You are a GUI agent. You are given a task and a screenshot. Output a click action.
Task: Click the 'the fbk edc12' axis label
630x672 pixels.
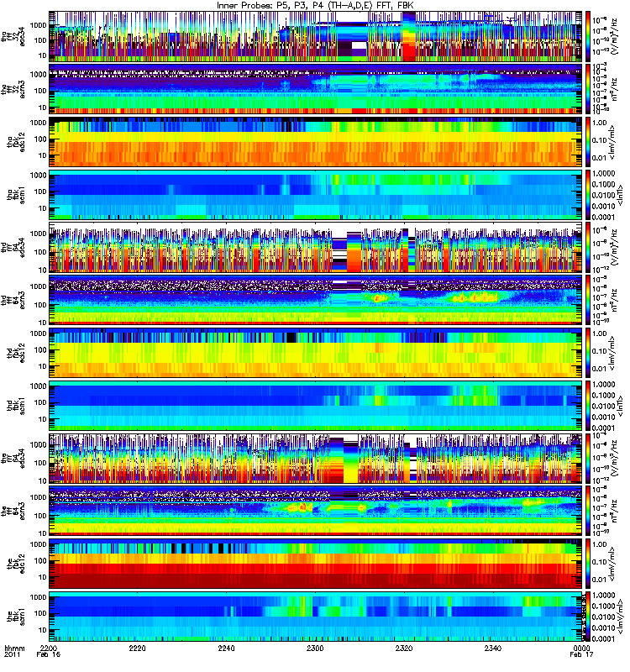16,564
